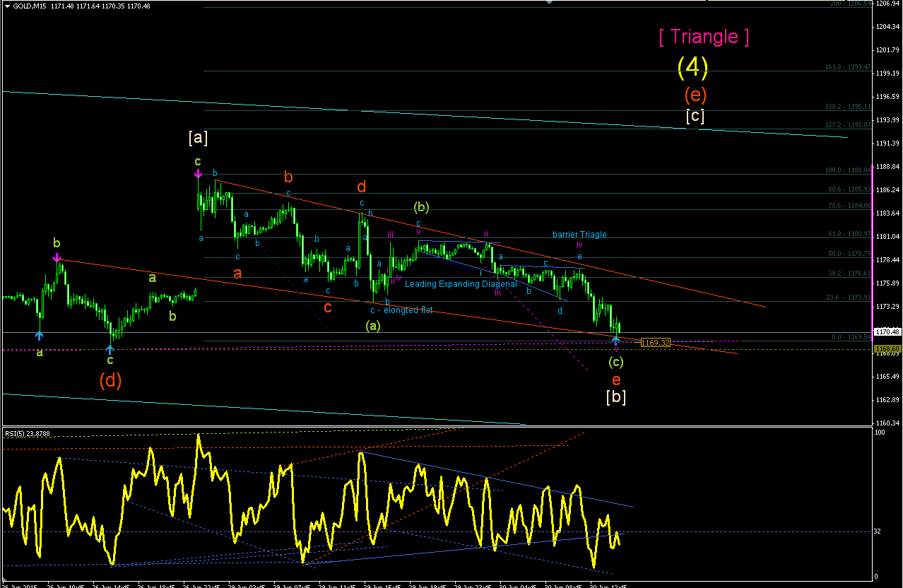Click the 'c - elongted flat' annotation
Screen dimensions: 903x588
click(401, 310)
